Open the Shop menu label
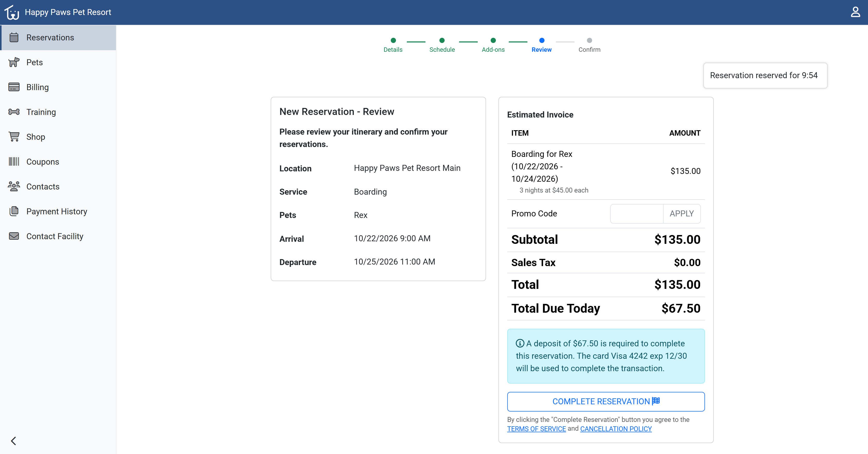The image size is (868, 454). point(36,137)
